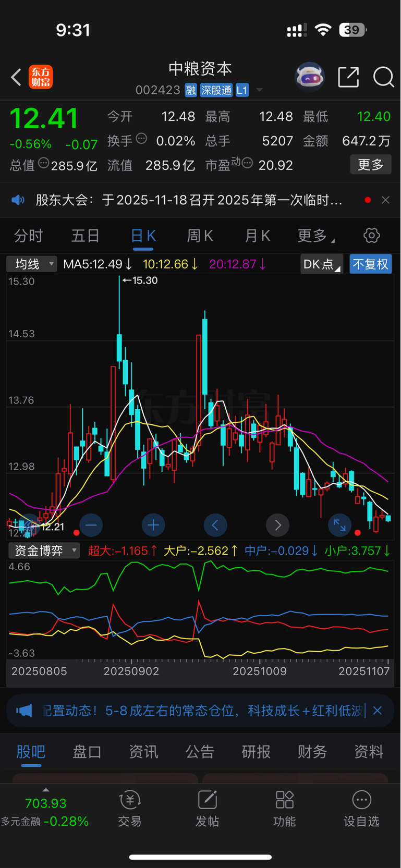
Task: Expand 更多 chart period options
Action: pos(316,236)
